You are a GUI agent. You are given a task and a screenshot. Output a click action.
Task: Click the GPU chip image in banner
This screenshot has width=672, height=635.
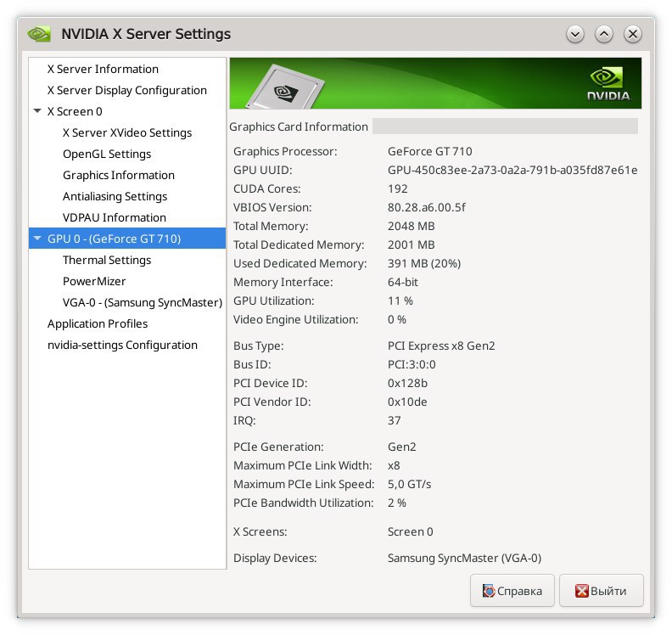[x=284, y=87]
